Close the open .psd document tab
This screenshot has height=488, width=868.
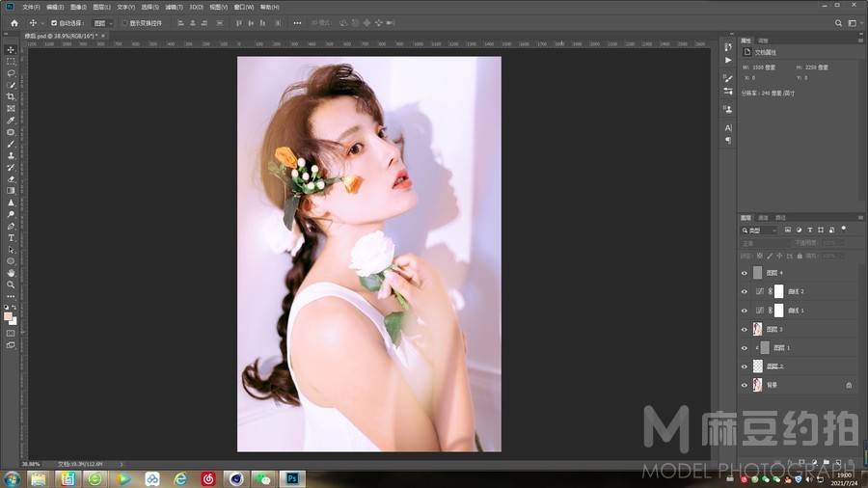pos(103,36)
